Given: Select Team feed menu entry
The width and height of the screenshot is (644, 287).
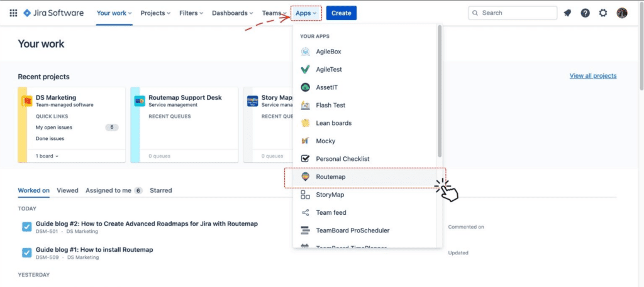Looking at the screenshot, I should tap(365, 212).
